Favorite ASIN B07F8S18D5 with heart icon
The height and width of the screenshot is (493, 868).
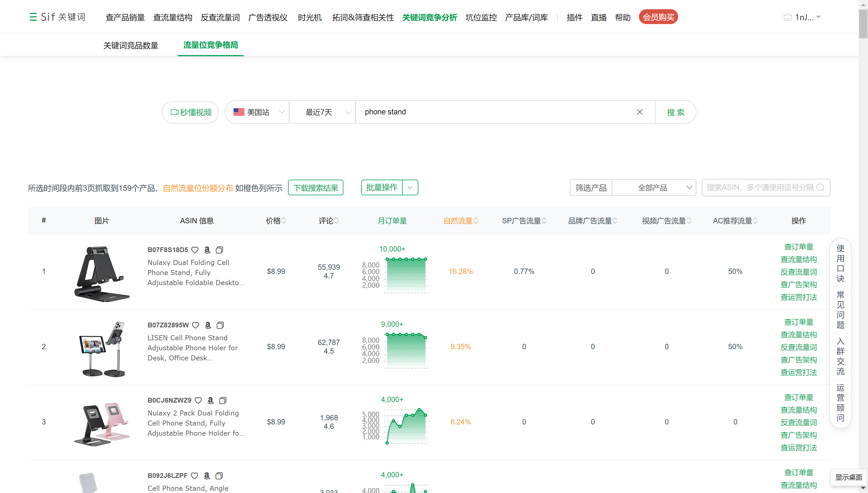pyautogui.click(x=195, y=250)
